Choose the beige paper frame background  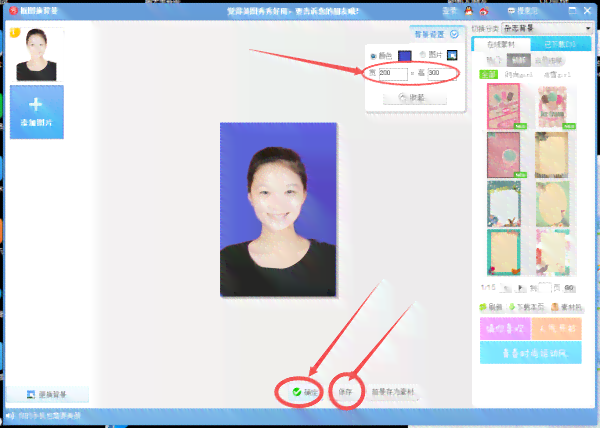pyautogui.click(x=552, y=155)
